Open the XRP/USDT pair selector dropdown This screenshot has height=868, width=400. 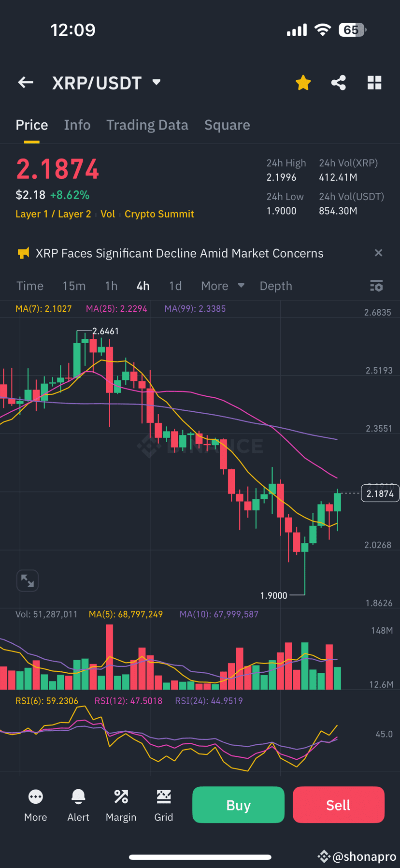tap(107, 82)
